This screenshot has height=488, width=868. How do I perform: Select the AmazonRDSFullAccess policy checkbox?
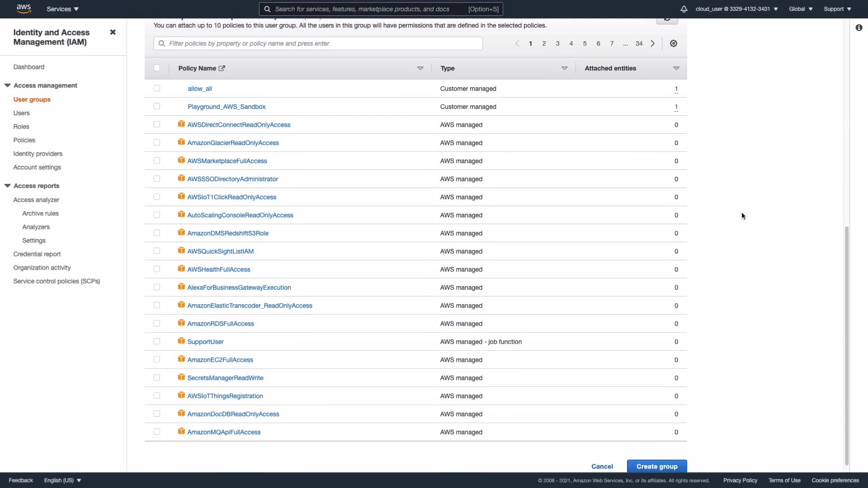point(157,323)
